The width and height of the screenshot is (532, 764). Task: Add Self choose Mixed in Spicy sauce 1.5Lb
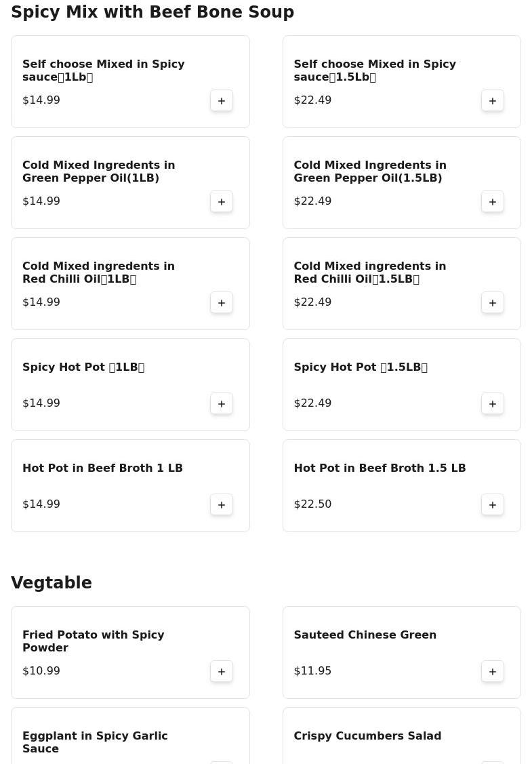(493, 100)
